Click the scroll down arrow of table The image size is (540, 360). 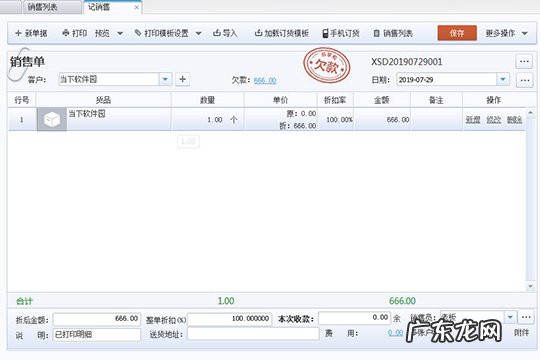(530, 286)
